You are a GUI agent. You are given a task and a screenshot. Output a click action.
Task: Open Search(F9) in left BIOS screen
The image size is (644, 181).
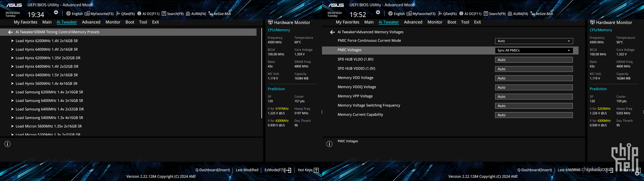point(173,14)
